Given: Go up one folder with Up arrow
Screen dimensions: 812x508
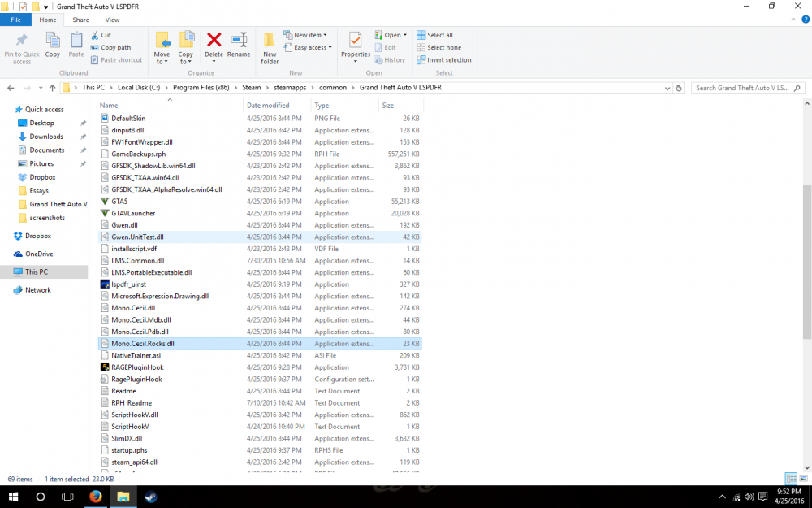Looking at the screenshot, I should click(52, 88).
